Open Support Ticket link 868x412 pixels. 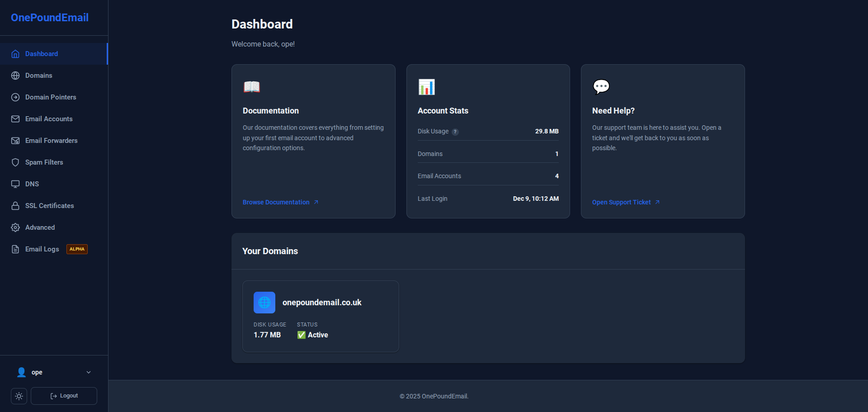click(x=622, y=202)
